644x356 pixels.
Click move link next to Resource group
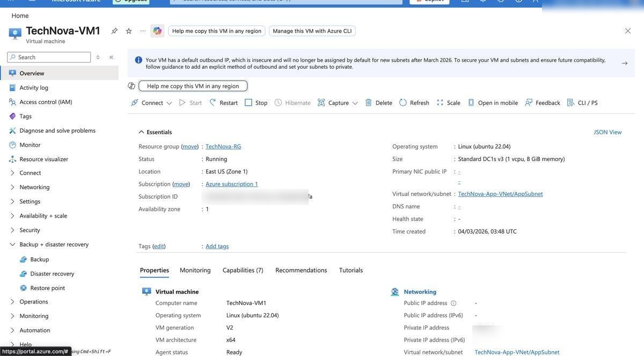point(190,146)
